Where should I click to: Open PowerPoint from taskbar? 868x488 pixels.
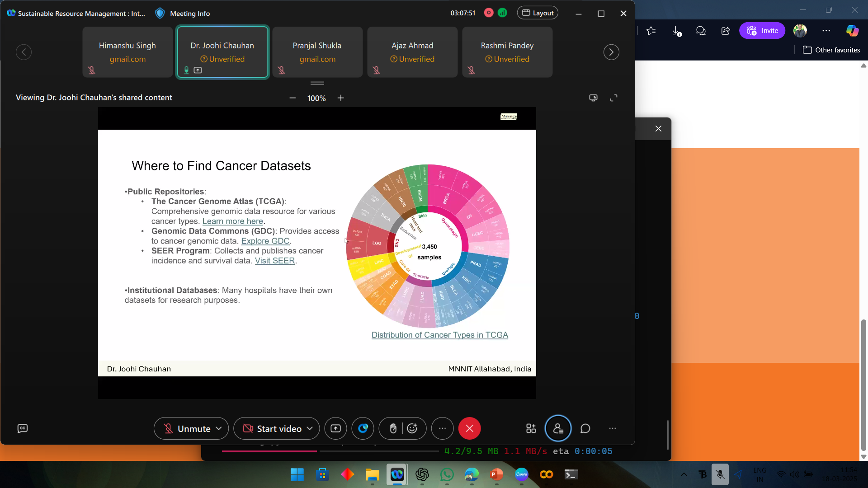coord(497,474)
